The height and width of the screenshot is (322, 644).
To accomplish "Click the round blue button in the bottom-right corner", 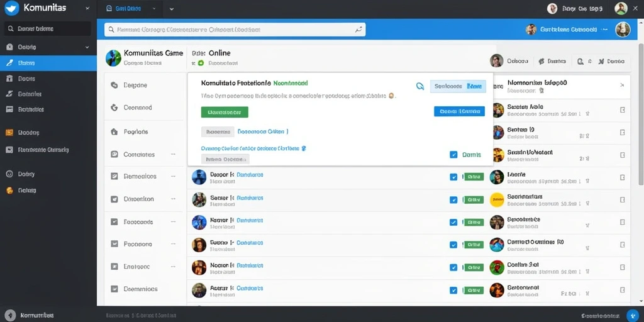I will [633, 316].
